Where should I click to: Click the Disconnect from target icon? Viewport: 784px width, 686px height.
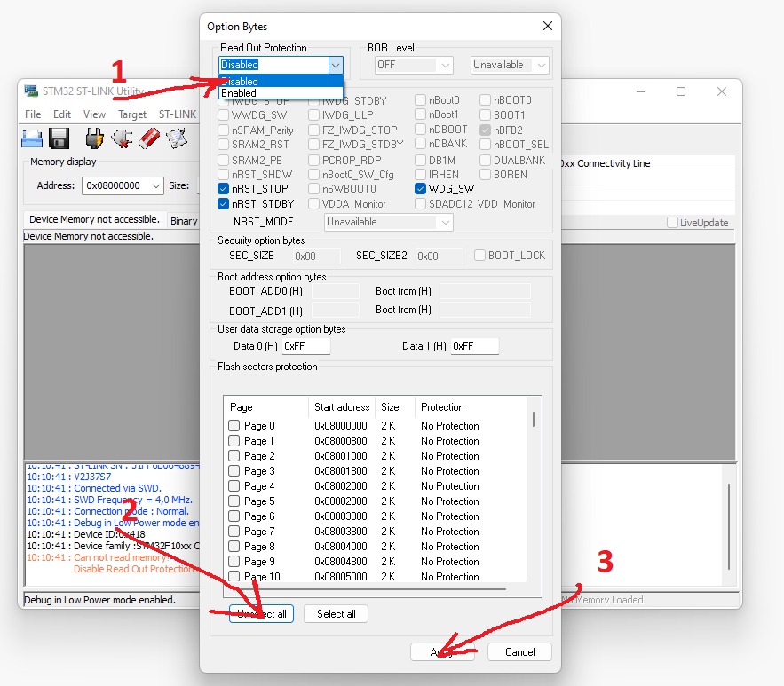[122, 138]
